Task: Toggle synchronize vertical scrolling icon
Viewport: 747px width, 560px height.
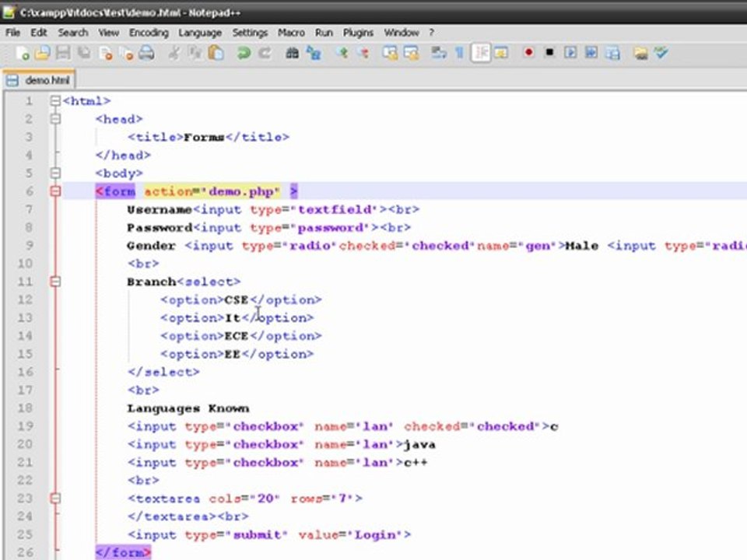Action: 390,53
